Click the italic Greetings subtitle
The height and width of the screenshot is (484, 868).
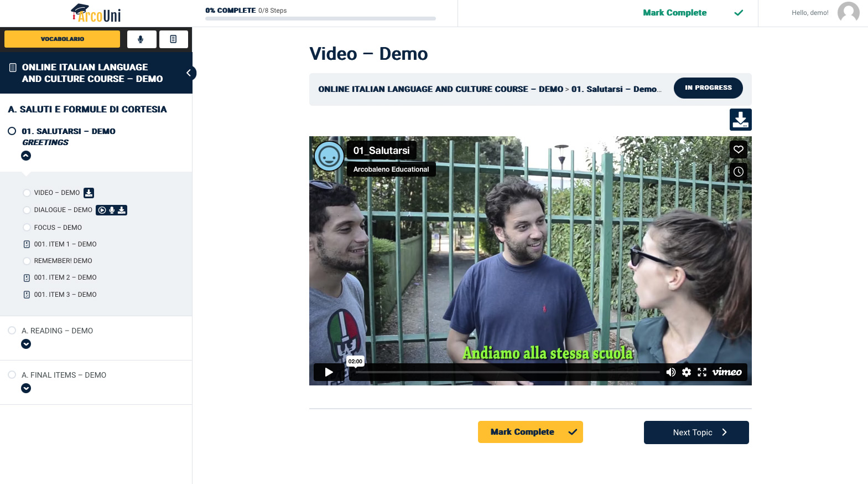(45, 142)
